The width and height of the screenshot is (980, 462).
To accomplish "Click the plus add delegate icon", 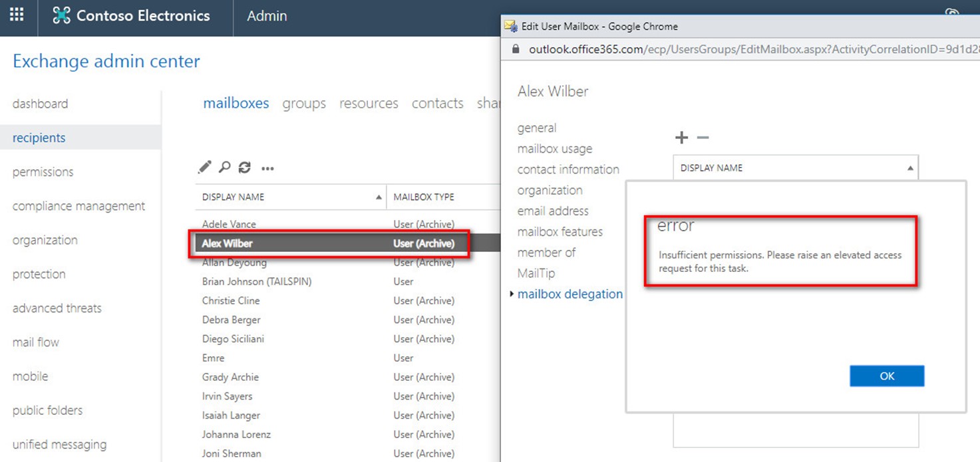I will [x=681, y=138].
